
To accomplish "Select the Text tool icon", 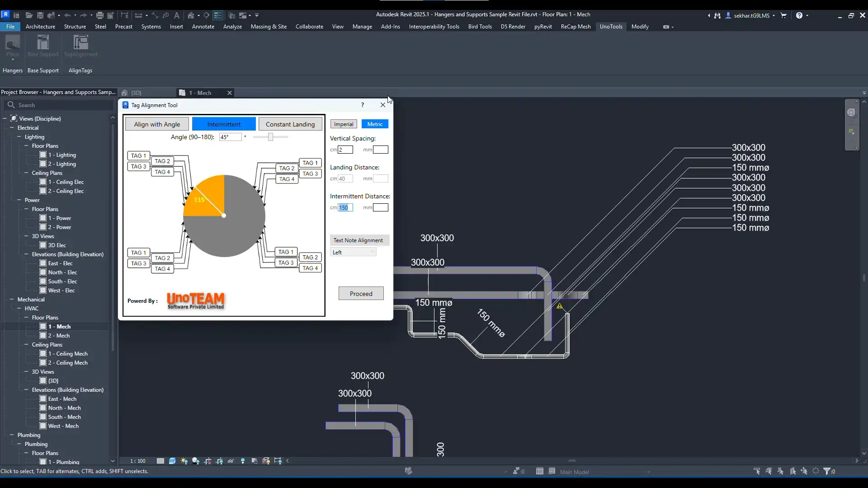I will click(177, 15).
